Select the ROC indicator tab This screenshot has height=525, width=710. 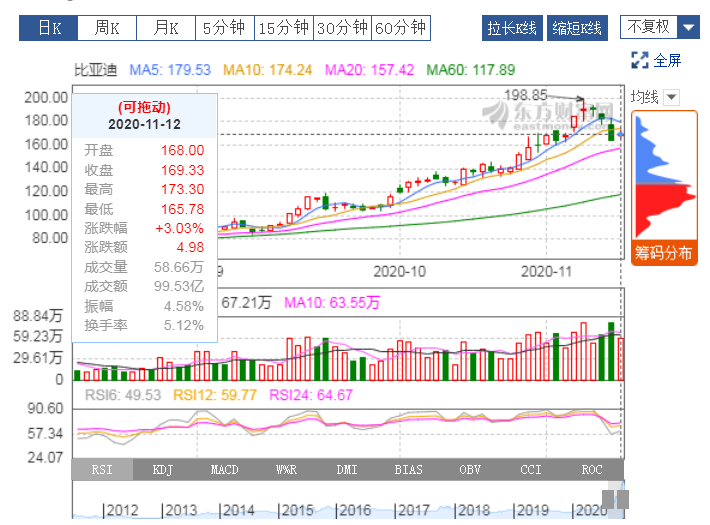point(592,470)
